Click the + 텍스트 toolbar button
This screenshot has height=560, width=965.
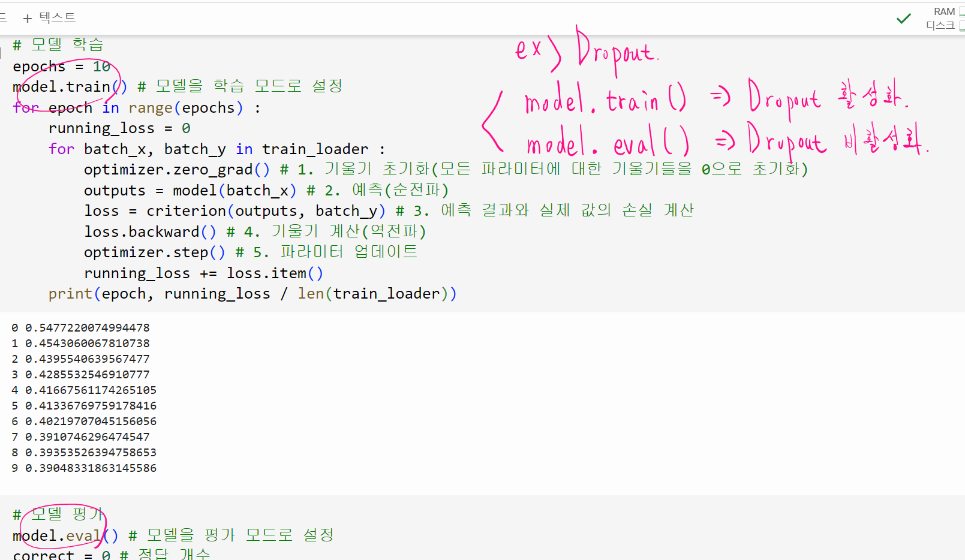[50, 18]
